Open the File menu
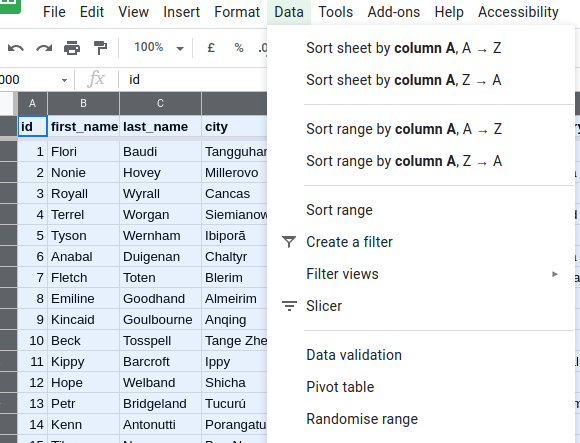 54,12
